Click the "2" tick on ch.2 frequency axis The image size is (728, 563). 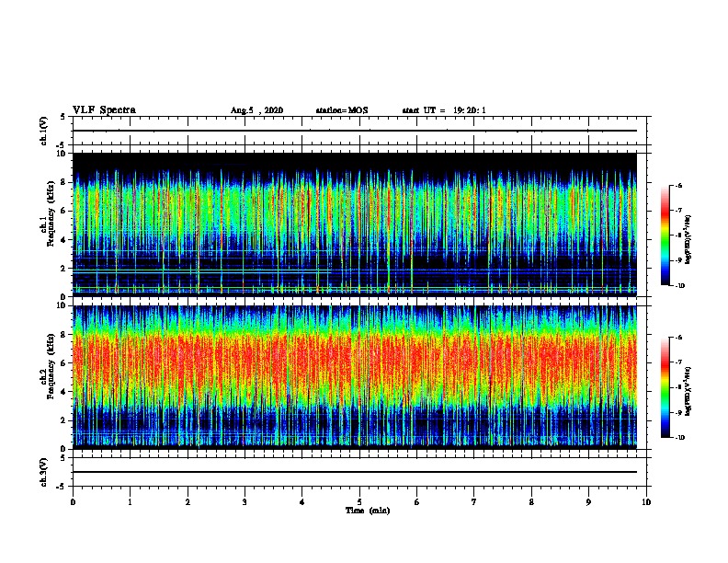[63, 420]
